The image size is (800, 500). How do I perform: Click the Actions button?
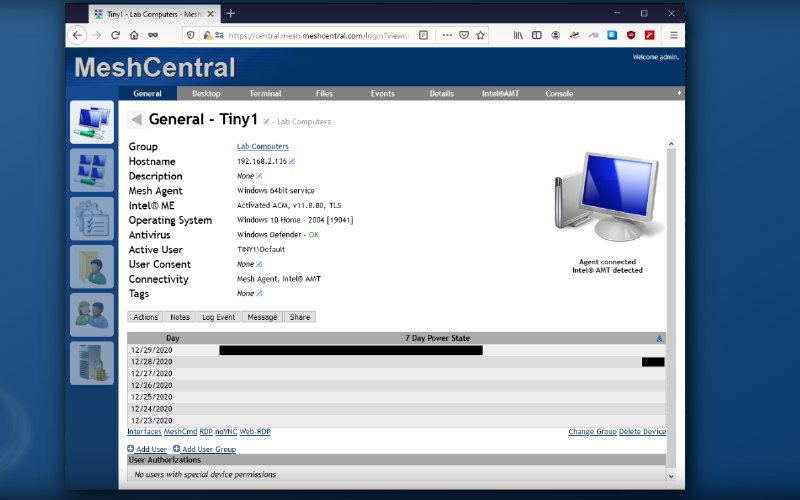pos(145,317)
